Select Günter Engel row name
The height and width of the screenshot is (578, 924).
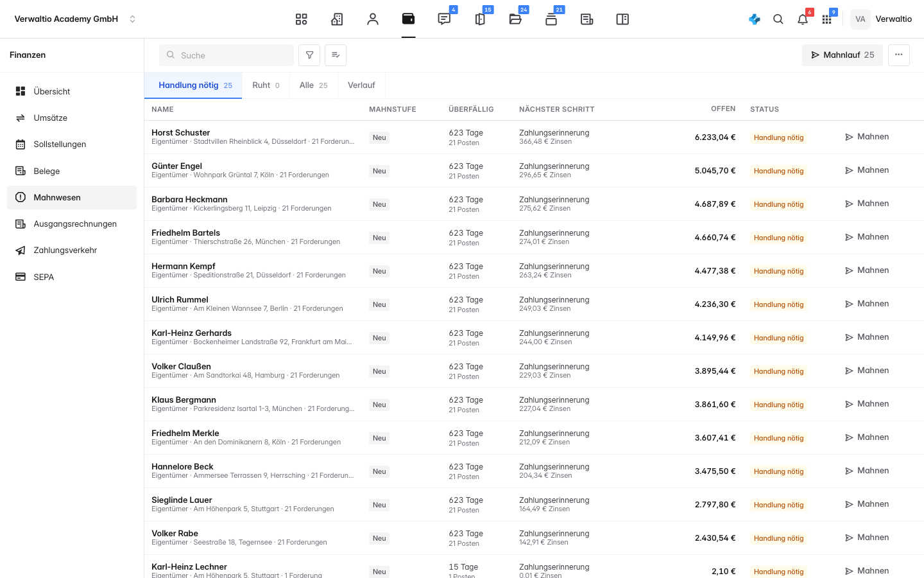(176, 166)
